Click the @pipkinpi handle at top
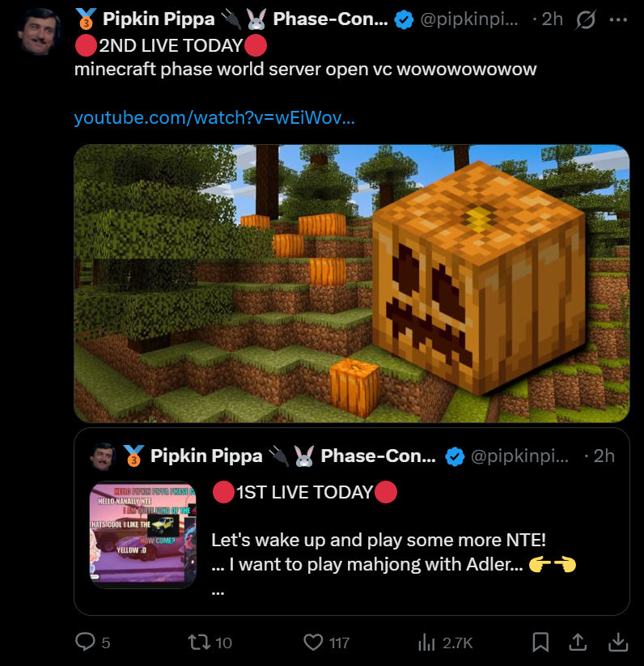Screen dimensions: 644x666 (x=469, y=19)
